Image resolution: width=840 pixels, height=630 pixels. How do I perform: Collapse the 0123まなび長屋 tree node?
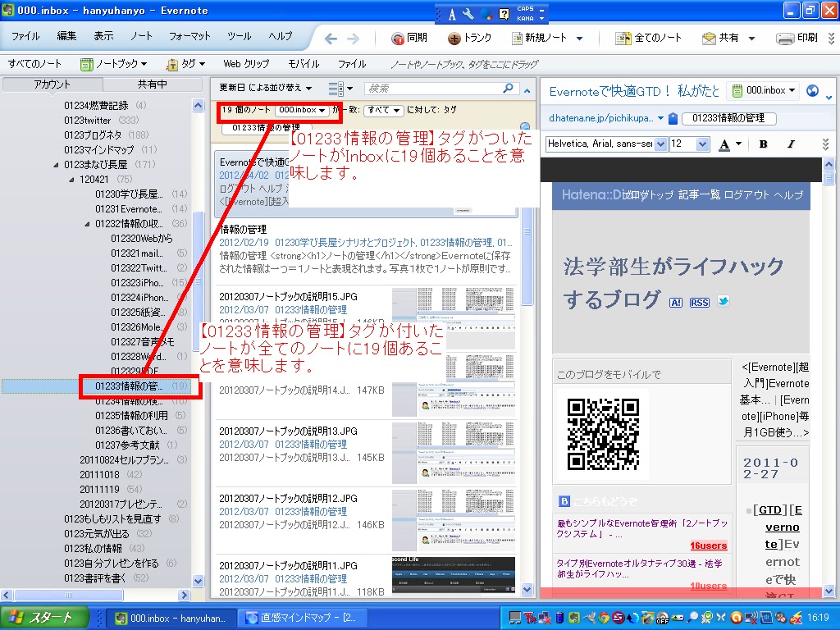56,165
